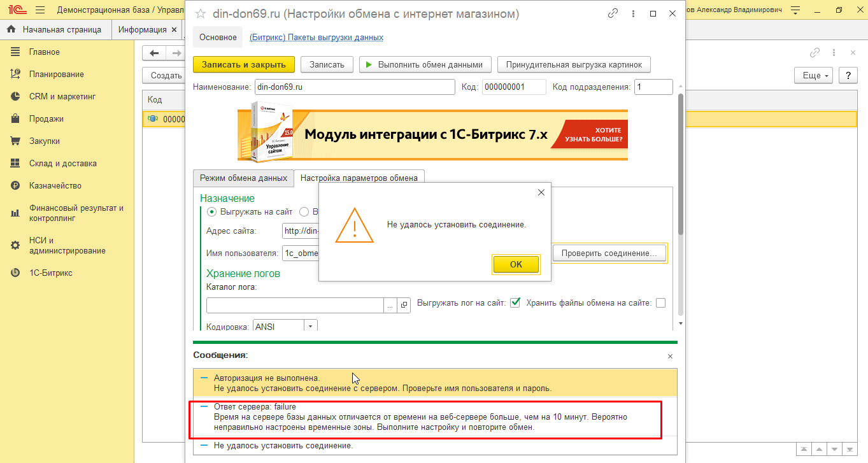Click the Каталог лога input field
Image resolution: width=868 pixels, height=463 pixels.
295,305
